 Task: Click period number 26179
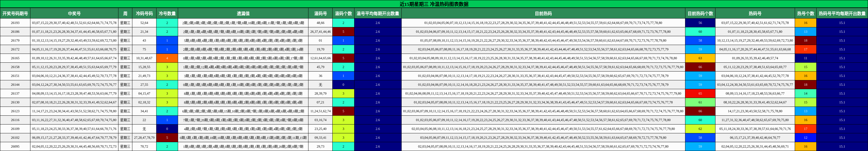click(15, 40)
